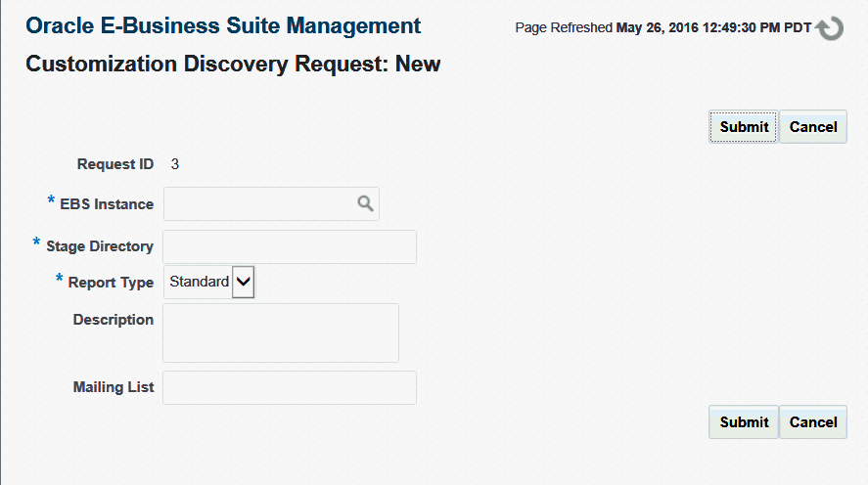Click the top Cancel button
This screenshot has height=485, width=868.
812,127
